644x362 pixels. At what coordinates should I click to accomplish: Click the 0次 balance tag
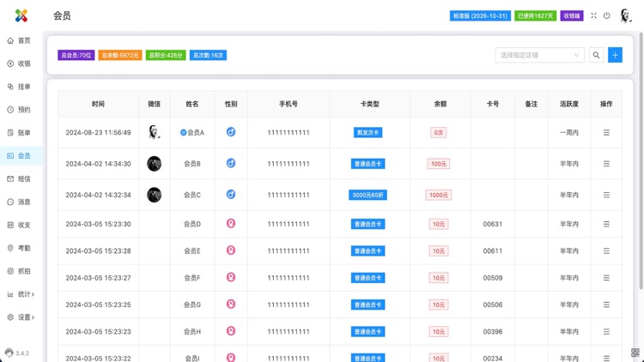tap(438, 133)
